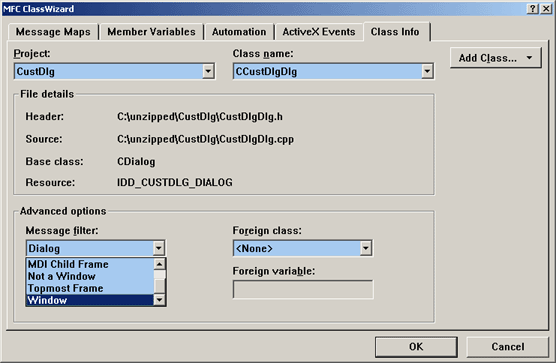Click the Add Class... button
This screenshot has width=556, height=363.
click(x=495, y=58)
